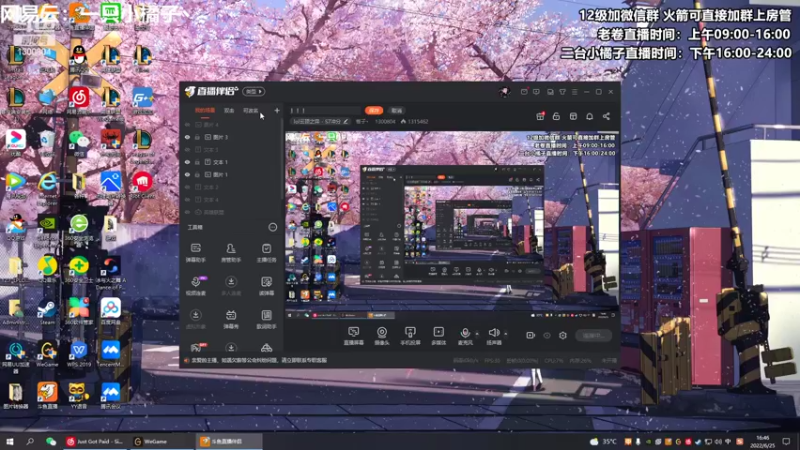Edit room title with the pencil icon

[345, 121]
